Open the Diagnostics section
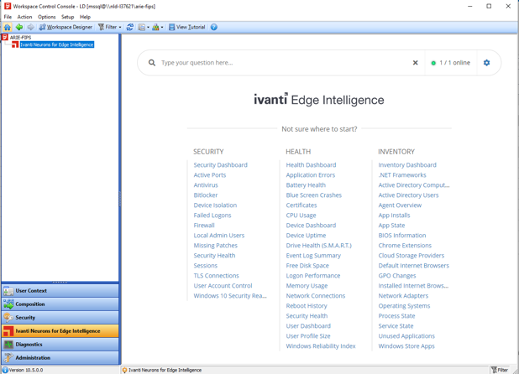Screen dimensions: 519x374 coord(60,344)
